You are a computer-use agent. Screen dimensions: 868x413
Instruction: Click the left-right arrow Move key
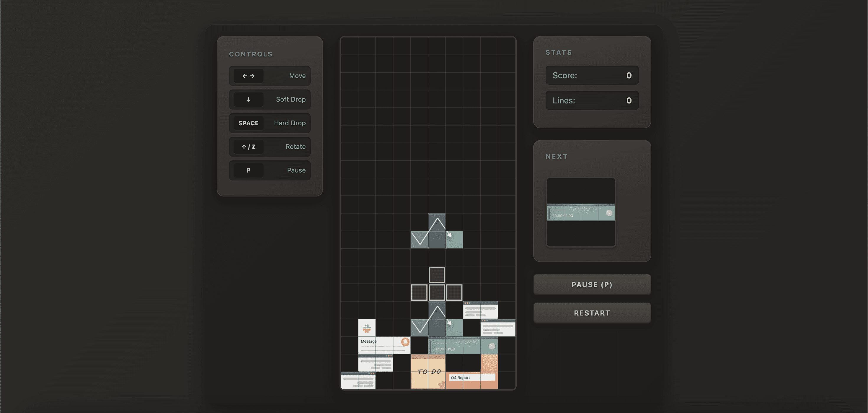pyautogui.click(x=248, y=76)
